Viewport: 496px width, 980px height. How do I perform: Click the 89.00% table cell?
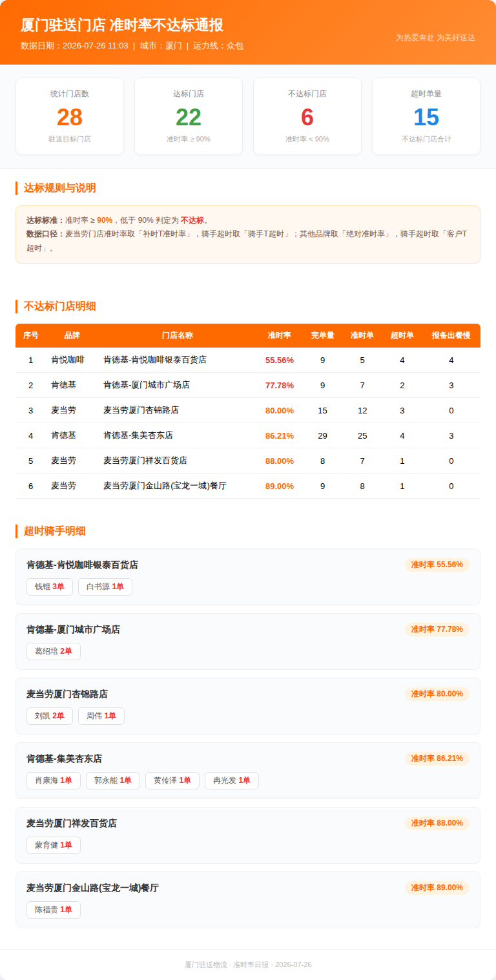280,486
